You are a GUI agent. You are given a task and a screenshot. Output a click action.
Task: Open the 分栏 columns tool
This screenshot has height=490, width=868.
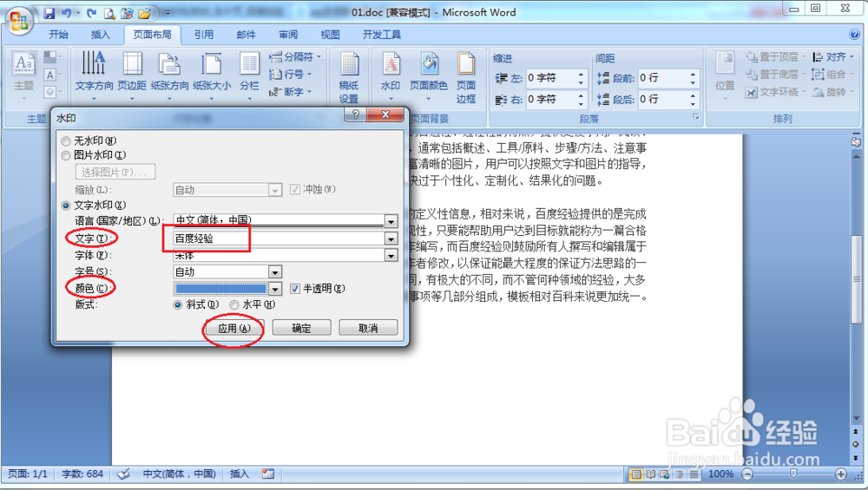click(x=249, y=75)
